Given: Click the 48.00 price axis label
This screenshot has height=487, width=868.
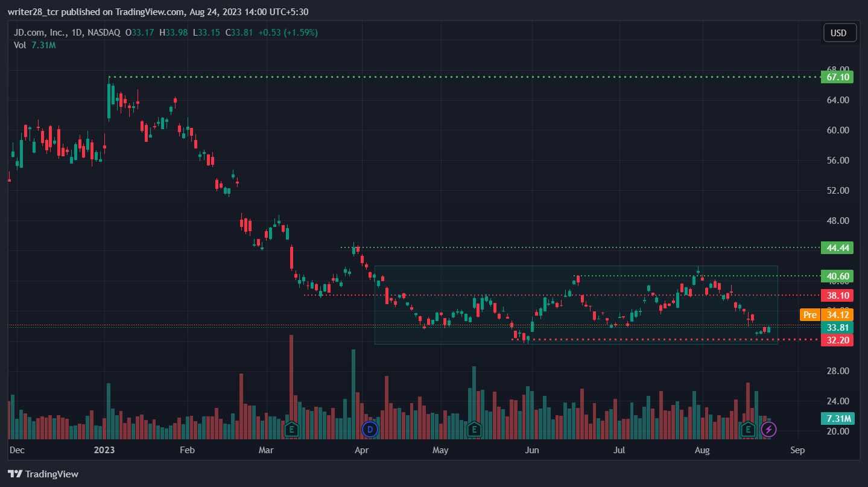Looking at the screenshot, I should (x=839, y=220).
